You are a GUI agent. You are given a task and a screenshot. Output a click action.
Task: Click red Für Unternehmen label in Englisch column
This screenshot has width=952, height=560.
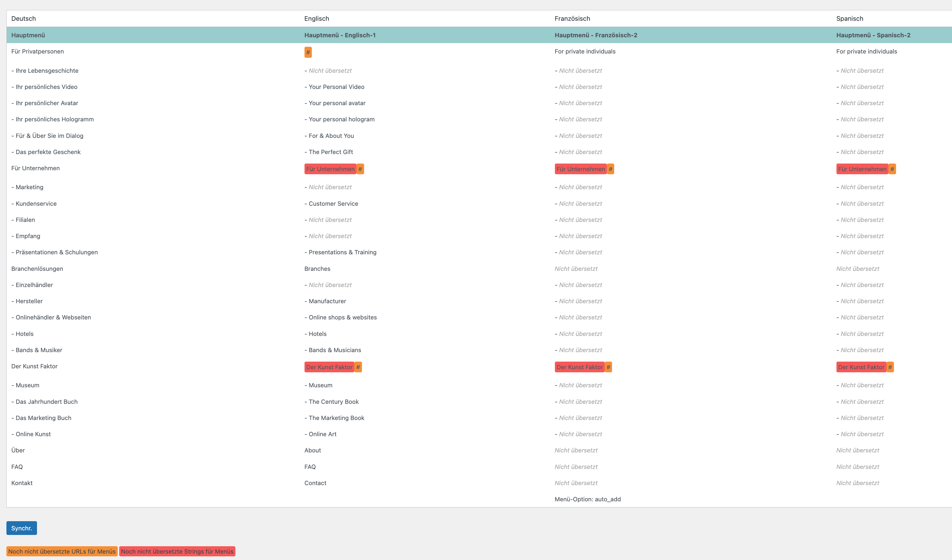tap(330, 169)
